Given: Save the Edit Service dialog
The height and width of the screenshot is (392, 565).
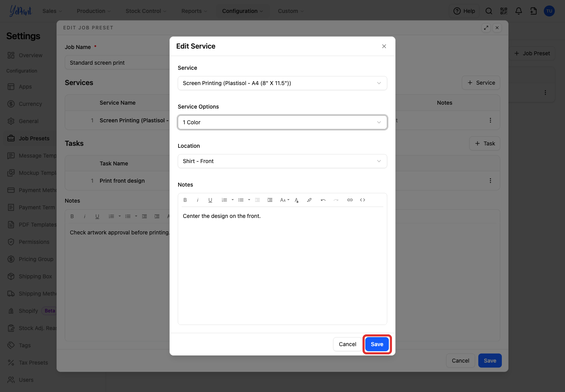Looking at the screenshot, I should pos(377,344).
